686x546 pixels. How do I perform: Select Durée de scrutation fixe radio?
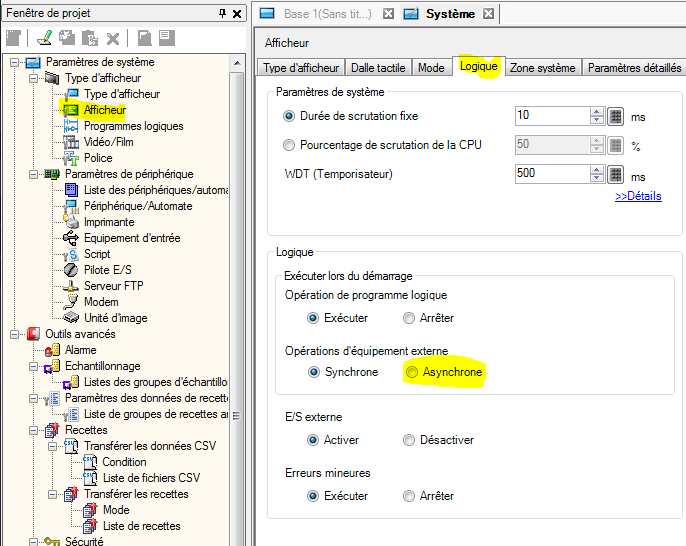click(x=289, y=116)
